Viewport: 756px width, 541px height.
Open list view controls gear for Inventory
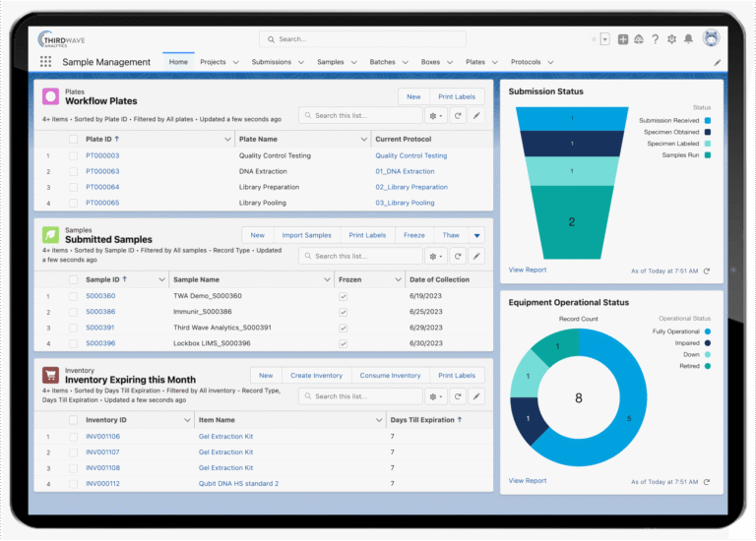coord(436,396)
